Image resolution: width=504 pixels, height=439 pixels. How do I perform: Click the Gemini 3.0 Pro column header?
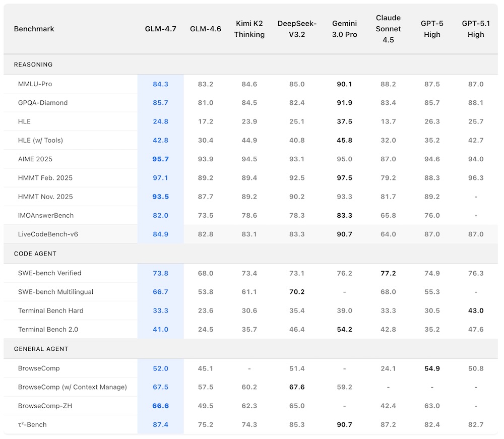[344, 29]
